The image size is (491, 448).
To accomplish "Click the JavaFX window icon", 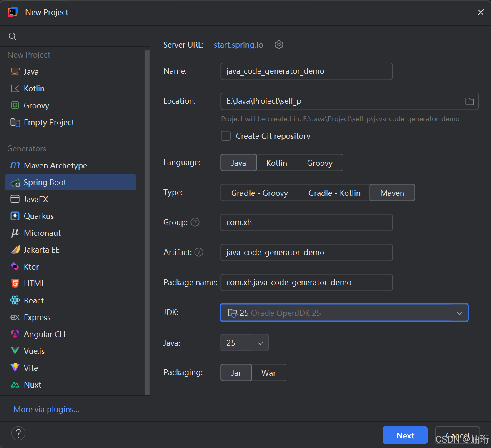I will tap(15, 199).
